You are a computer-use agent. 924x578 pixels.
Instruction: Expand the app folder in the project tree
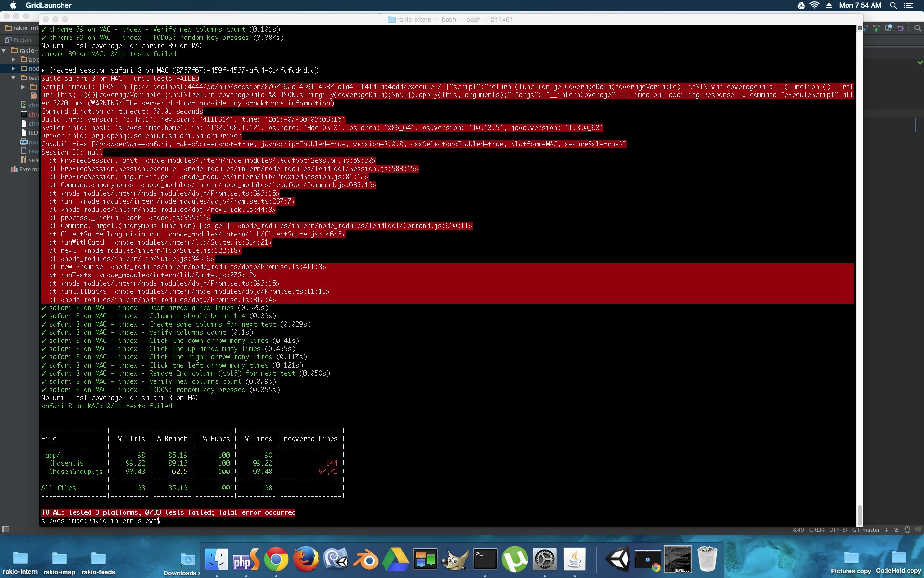point(13,60)
